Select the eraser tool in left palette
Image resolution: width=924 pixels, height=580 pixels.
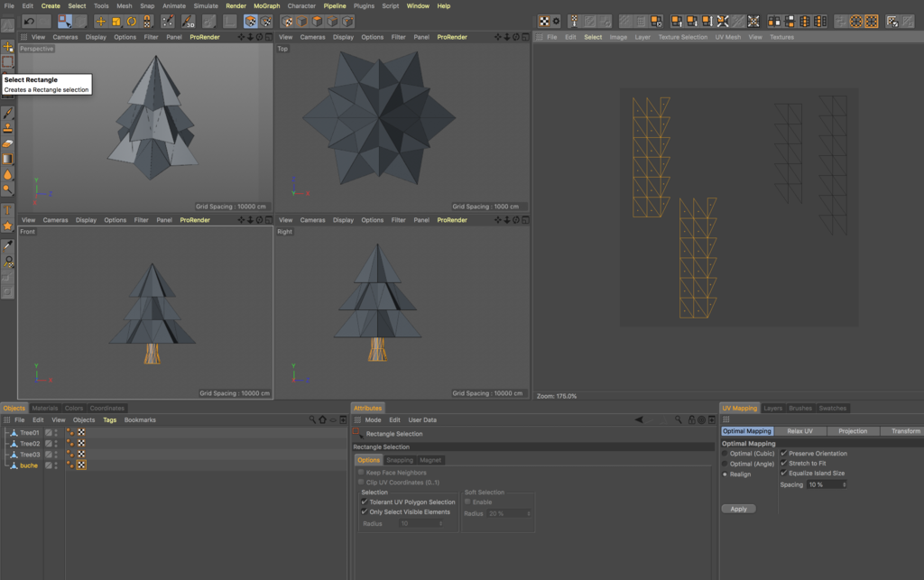pyautogui.click(x=7, y=143)
